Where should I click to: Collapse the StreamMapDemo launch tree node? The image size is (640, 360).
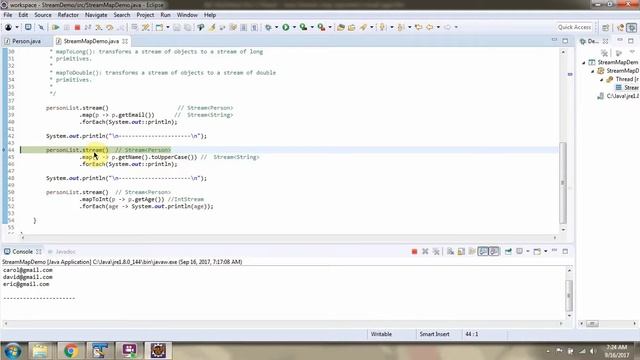click(584, 62)
